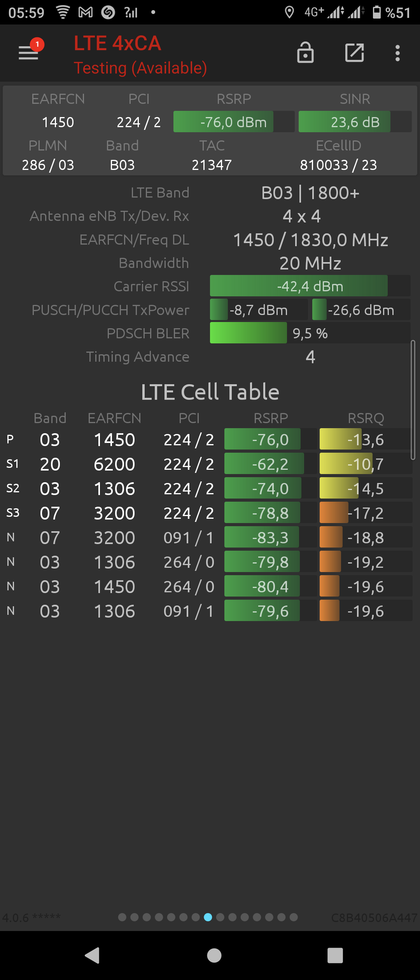Screen dimensions: 420x980
Task: Tap the red notification badge on menu
Action: (x=37, y=44)
